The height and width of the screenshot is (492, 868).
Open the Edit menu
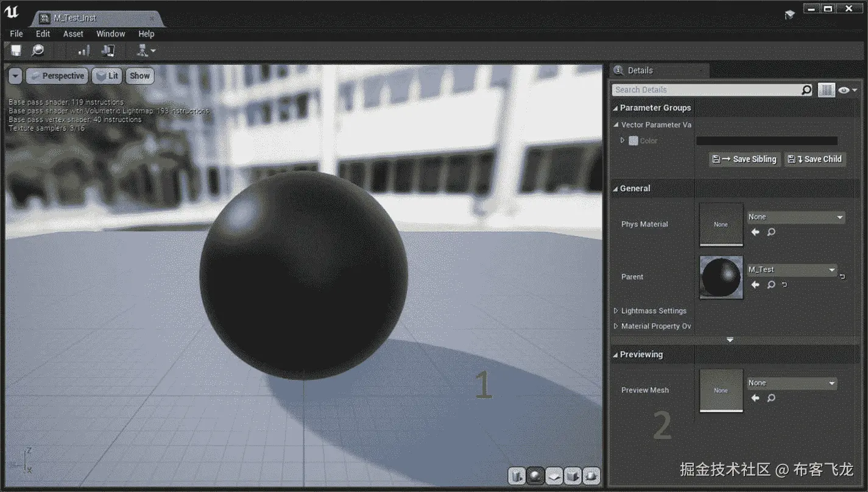coord(43,34)
